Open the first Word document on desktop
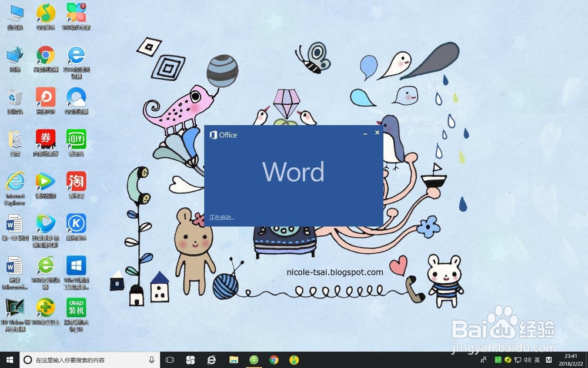 point(15,227)
